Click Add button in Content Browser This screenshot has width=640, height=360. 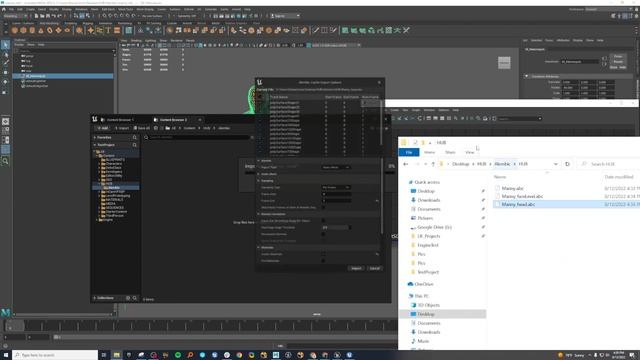102,128
